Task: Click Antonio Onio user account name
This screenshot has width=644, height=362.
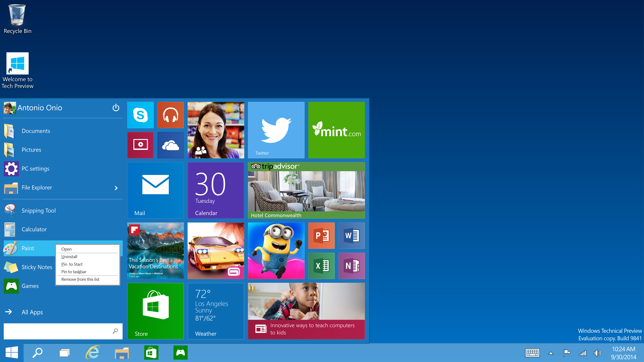Action: click(x=40, y=108)
